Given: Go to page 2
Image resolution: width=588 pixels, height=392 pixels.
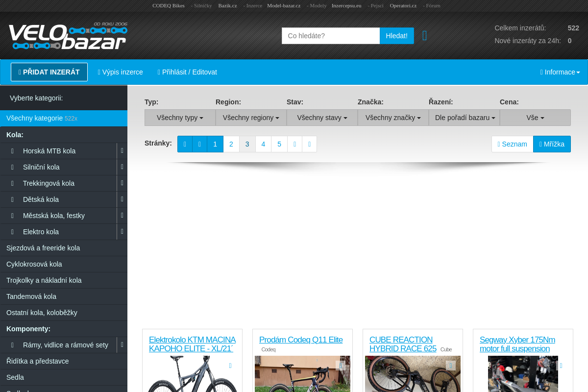Looking at the screenshot, I should (231, 144).
